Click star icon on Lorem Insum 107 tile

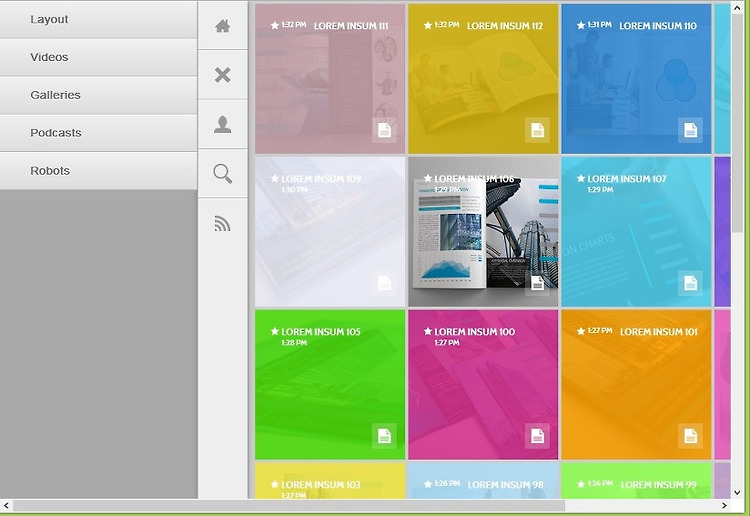581,178
